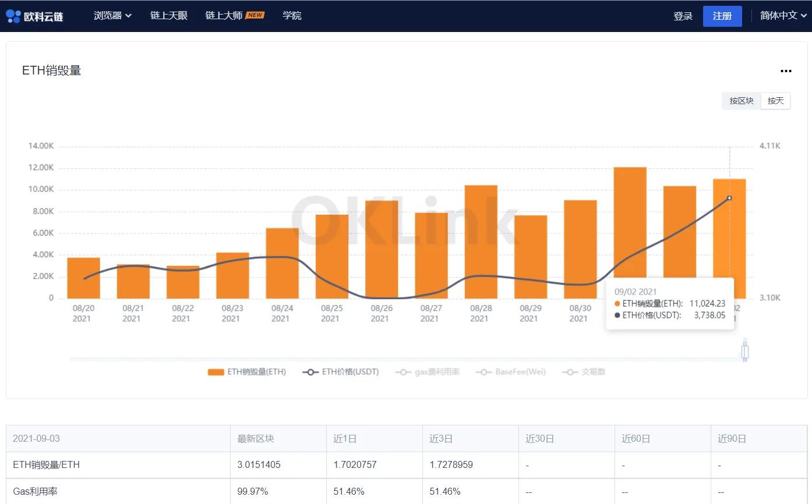Click the orange bar for 08/24 2021
This screenshot has height=504, width=812.
click(x=282, y=263)
